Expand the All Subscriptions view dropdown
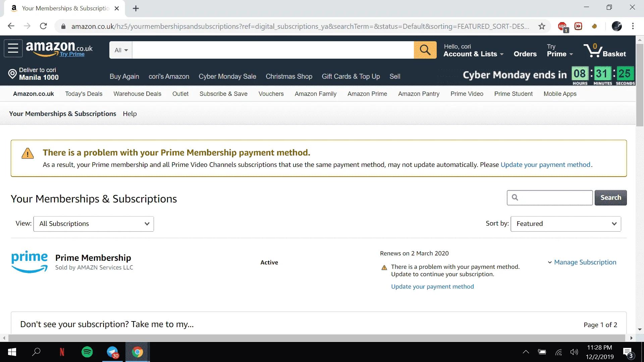644x362 pixels. click(94, 224)
